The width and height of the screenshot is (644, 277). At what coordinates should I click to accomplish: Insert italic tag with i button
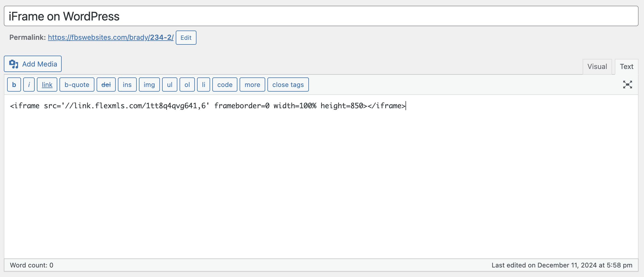[x=29, y=85]
